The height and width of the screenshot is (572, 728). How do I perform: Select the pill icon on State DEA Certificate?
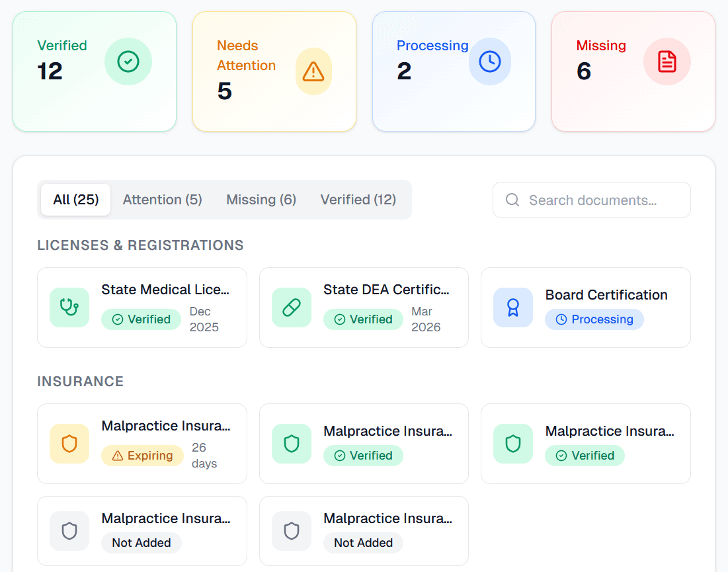(292, 307)
